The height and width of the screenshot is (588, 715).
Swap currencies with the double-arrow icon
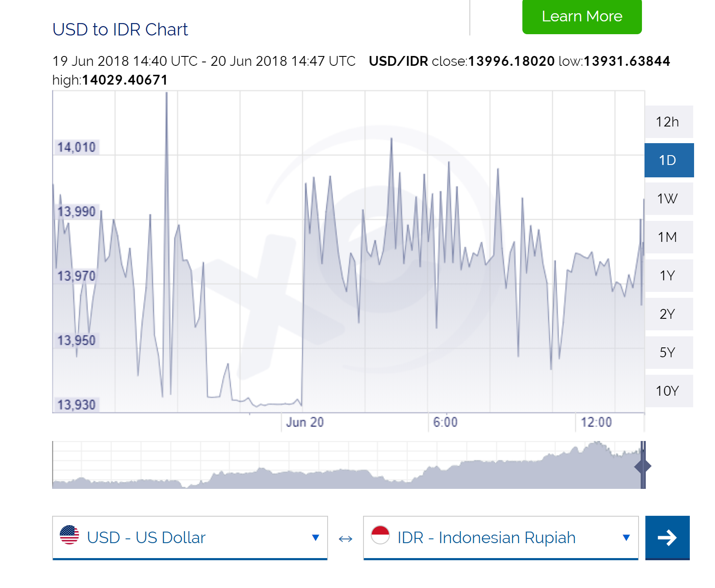click(x=345, y=538)
